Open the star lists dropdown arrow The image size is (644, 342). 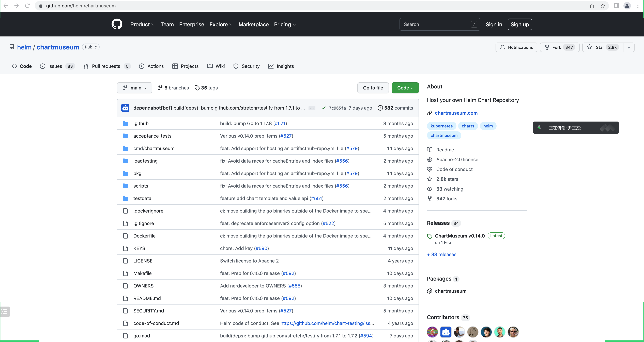point(629,48)
